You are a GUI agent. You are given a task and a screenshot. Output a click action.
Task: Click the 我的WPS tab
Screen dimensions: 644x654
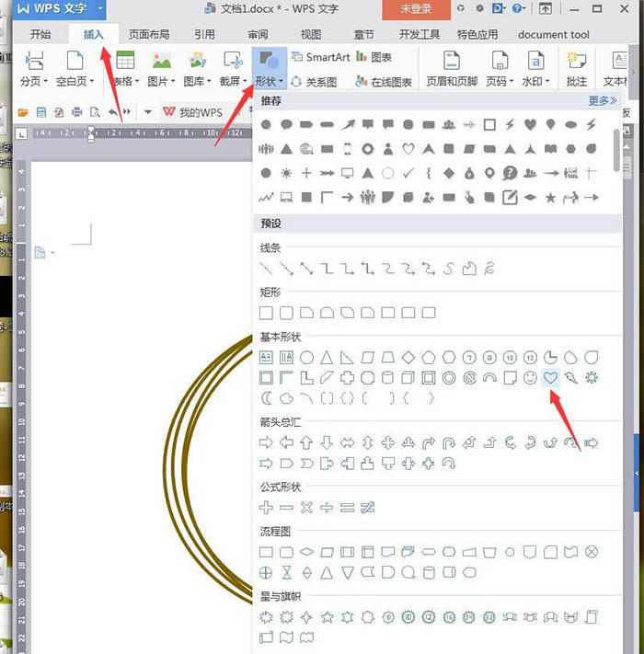point(192,112)
